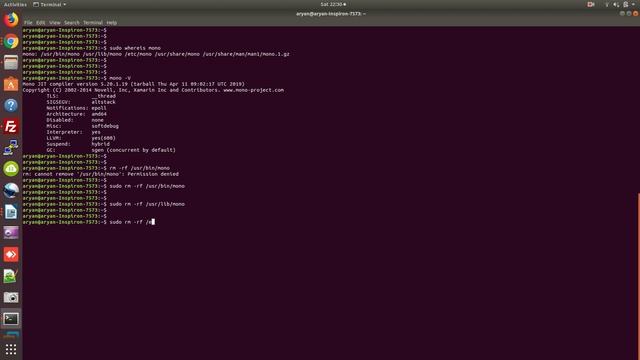This screenshot has height=360, width=640.
Task: Open the networked computers dock icon
Action: pyautogui.click(x=11, y=148)
